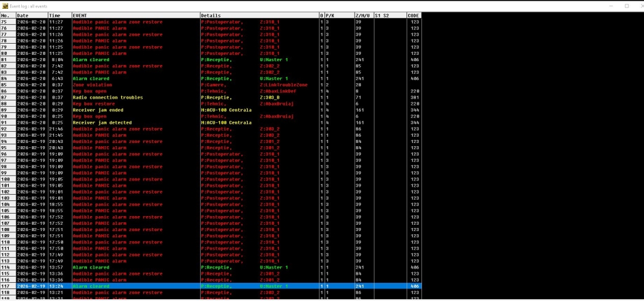This screenshot has width=644, height=301.
Task: Select row 114 Alarm cleared at 13:57
Action: [91, 267]
